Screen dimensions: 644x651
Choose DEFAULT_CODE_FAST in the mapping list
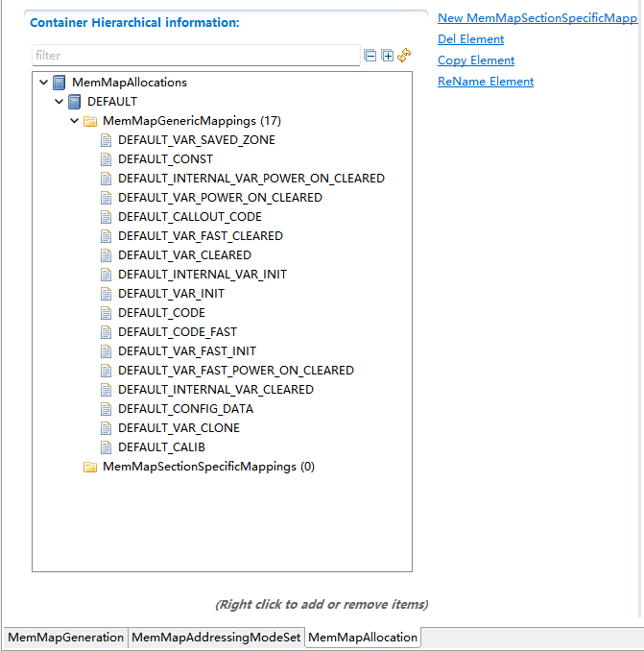pos(177,332)
